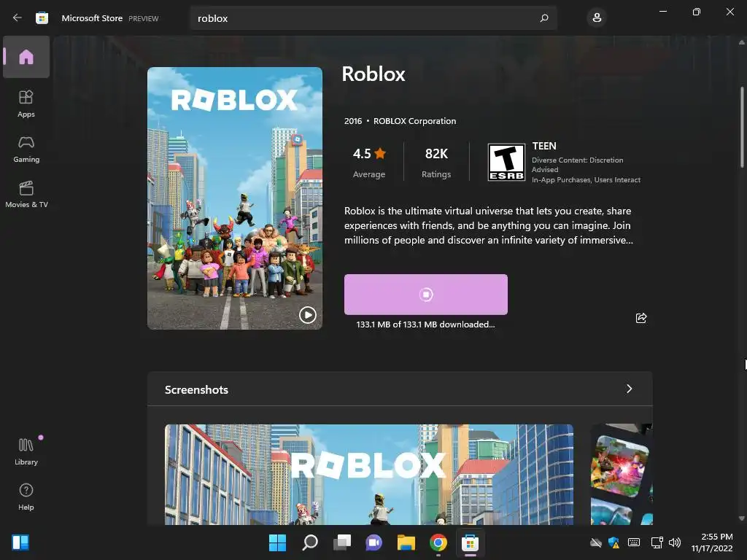Stop the Roblox download
The width and height of the screenshot is (747, 560).
click(426, 295)
